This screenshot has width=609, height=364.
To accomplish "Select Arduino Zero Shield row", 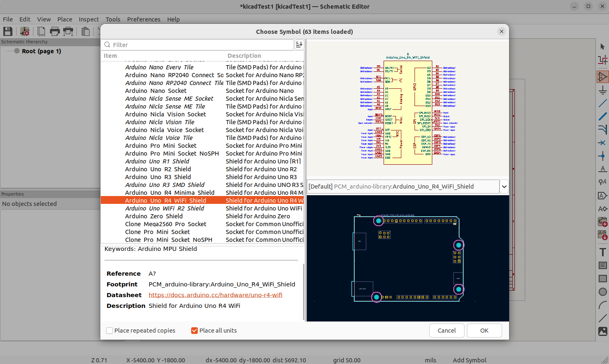I will pos(202,216).
